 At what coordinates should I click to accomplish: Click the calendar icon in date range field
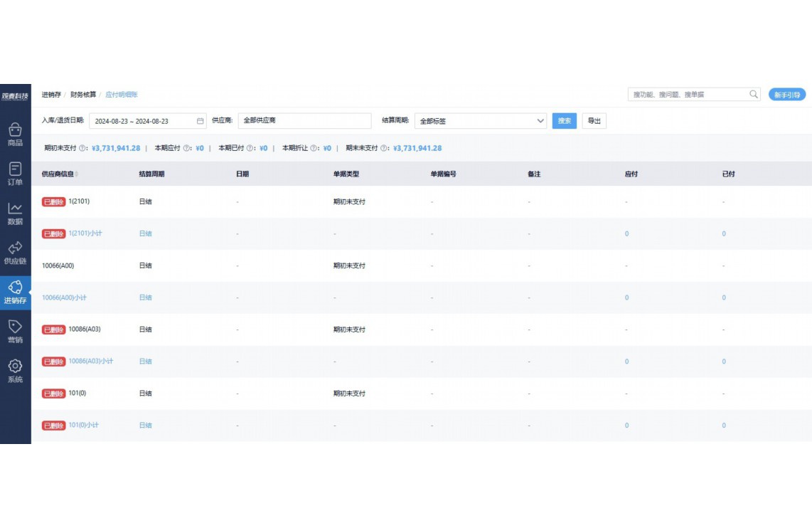[200, 121]
